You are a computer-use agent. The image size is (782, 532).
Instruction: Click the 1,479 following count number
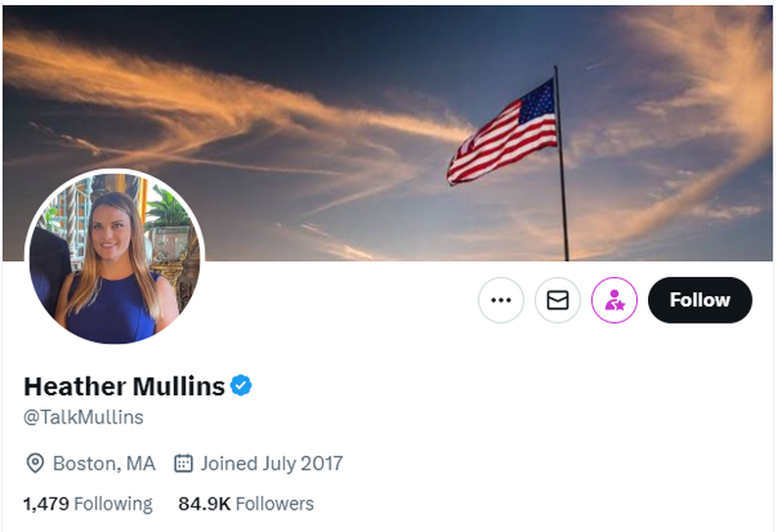click(x=45, y=504)
